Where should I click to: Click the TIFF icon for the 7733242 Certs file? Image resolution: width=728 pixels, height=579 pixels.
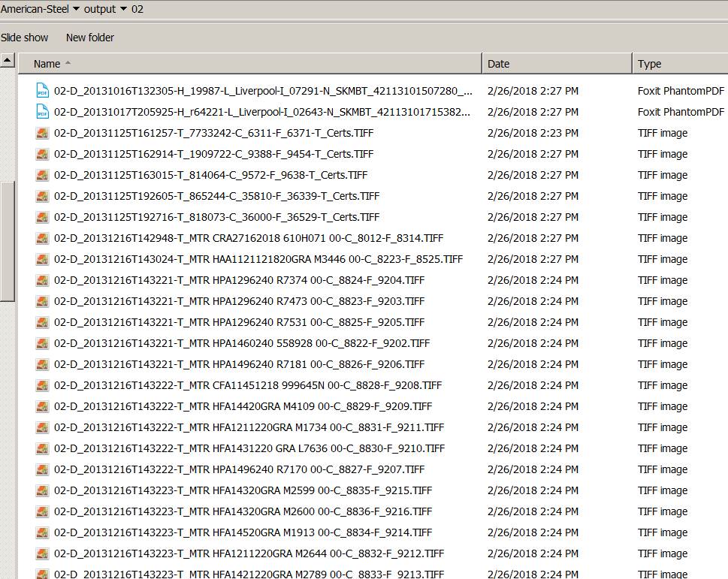pyautogui.click(x=42, y=133)
